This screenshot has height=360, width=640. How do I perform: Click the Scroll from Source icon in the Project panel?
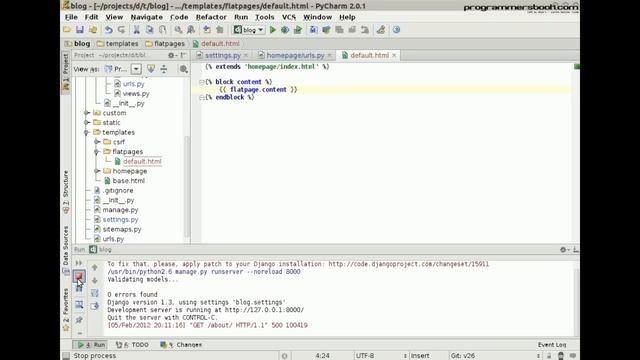click(x=151, y=69)
